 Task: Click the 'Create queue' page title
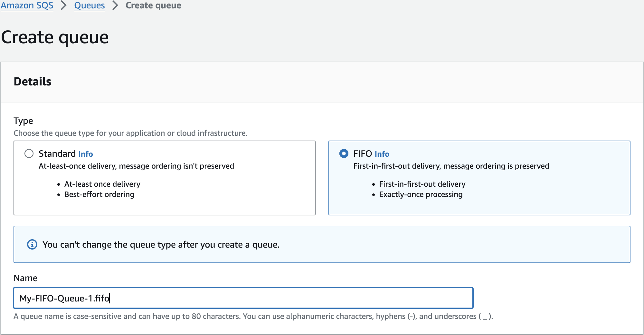click(x=55, y=37)
